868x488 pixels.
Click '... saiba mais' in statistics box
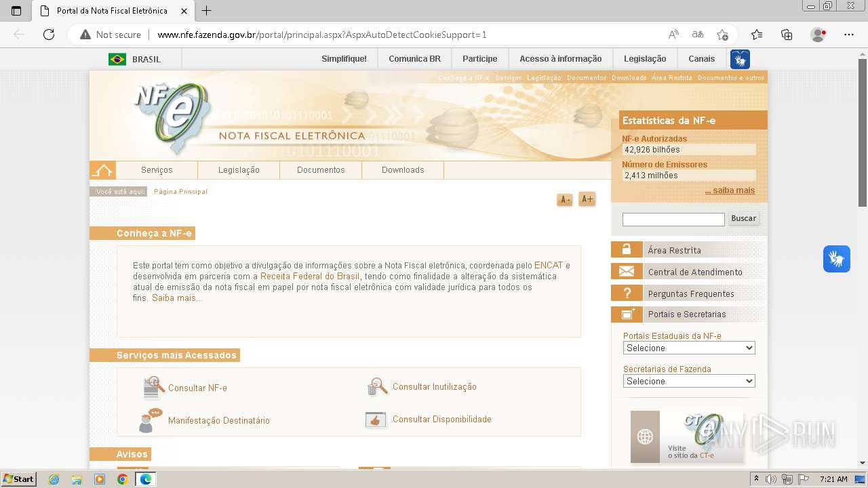pos(730,190)
